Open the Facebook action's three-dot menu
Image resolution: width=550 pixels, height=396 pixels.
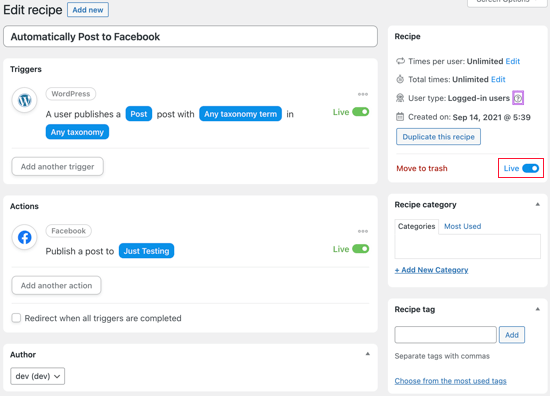point(363,231)
